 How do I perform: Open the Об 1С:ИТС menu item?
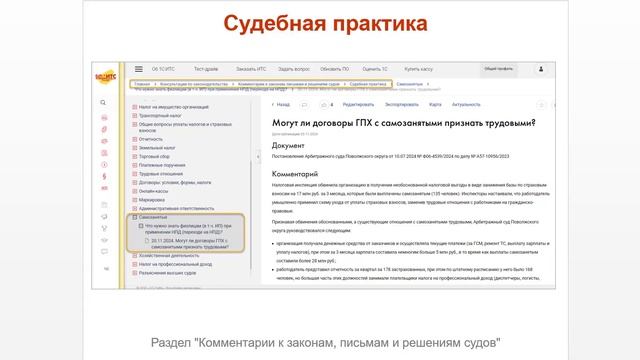tap(163, 69)
